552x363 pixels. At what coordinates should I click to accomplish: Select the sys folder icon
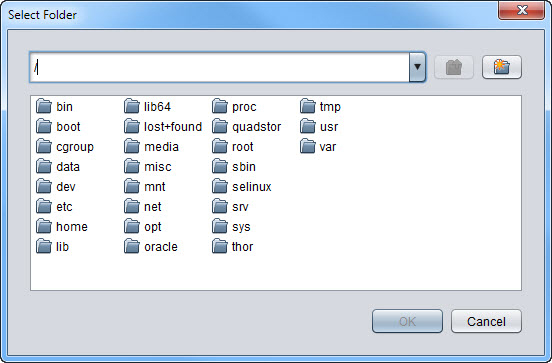click(x=220, y=226)
